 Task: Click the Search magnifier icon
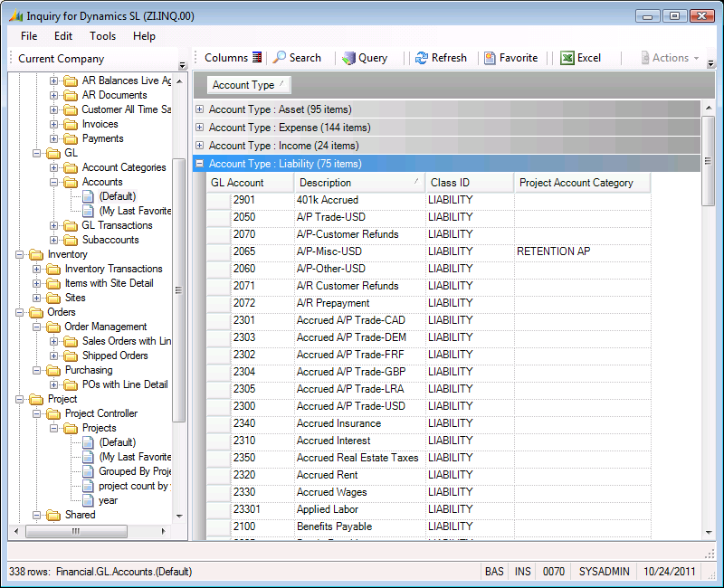[x=281, y=58]
